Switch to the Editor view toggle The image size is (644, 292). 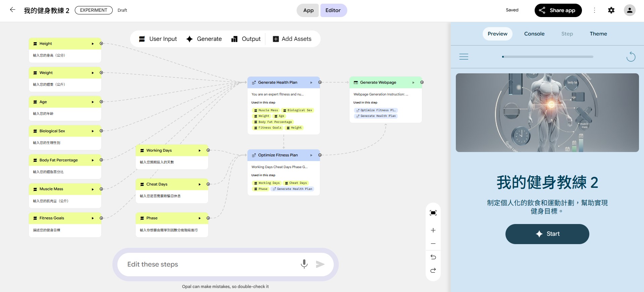pyautogui.click(x=333, y=10)
